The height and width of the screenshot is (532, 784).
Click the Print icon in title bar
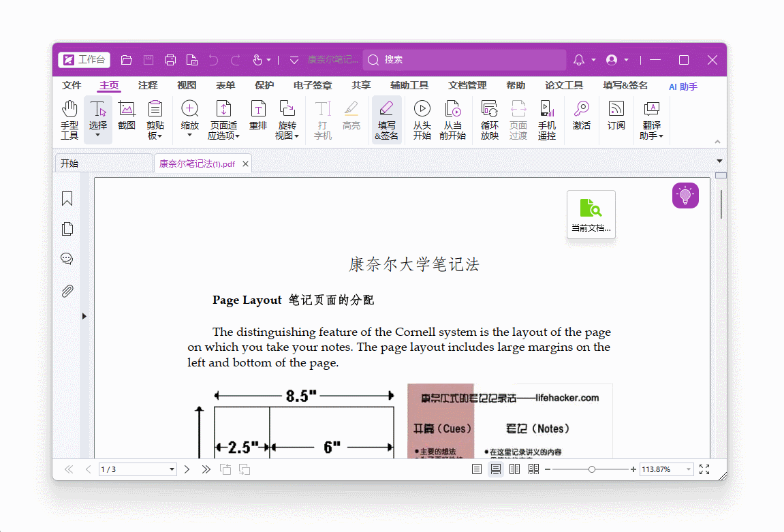pos(170,60)
